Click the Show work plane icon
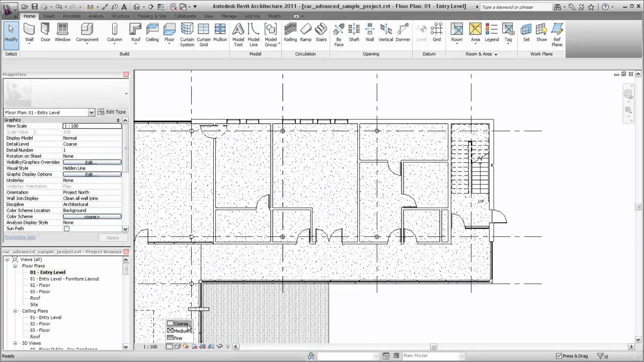Screen dimensions: 644x362 (541, 33)
